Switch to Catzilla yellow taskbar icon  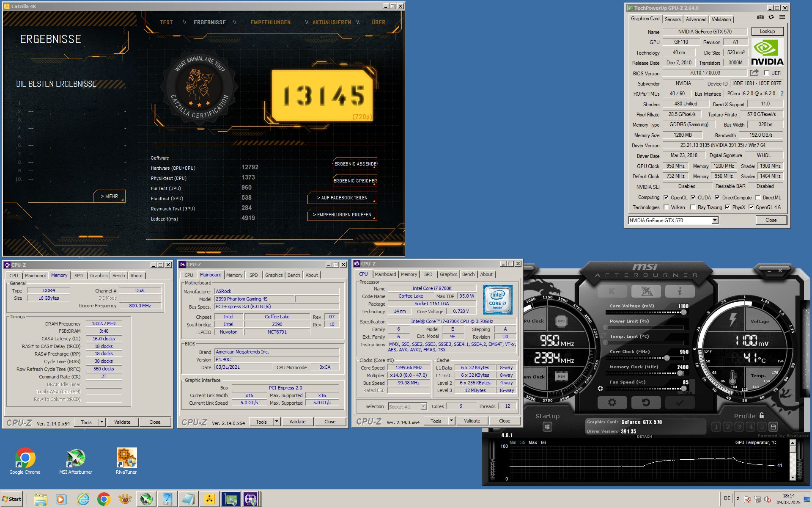[x=209, y=499]
